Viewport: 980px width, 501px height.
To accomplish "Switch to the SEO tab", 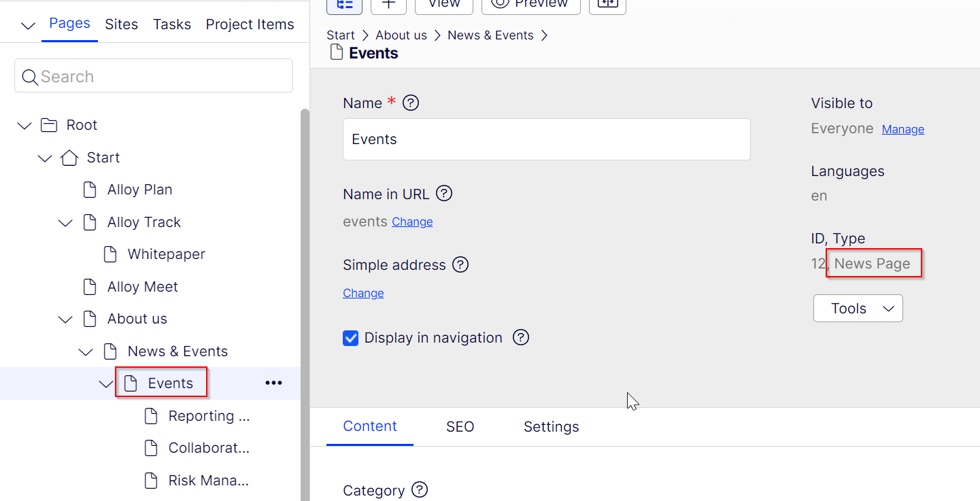I will point(460,427).
